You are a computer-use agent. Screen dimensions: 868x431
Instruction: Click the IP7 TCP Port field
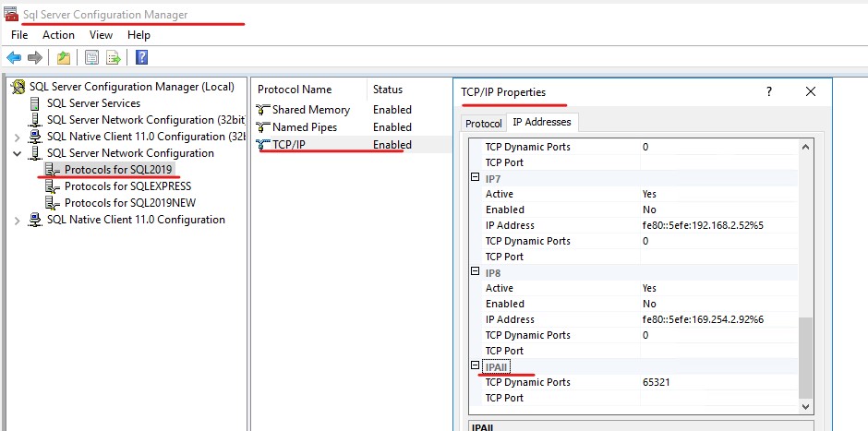pos(719,257)
